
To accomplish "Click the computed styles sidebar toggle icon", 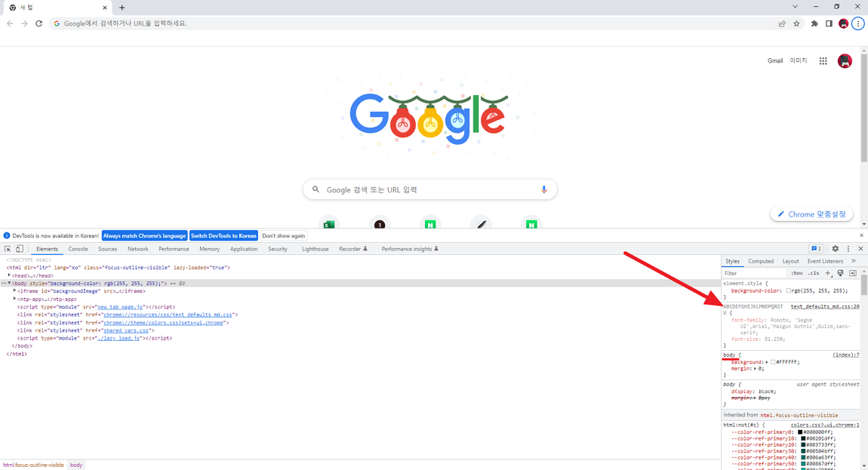I will [852, 273].
